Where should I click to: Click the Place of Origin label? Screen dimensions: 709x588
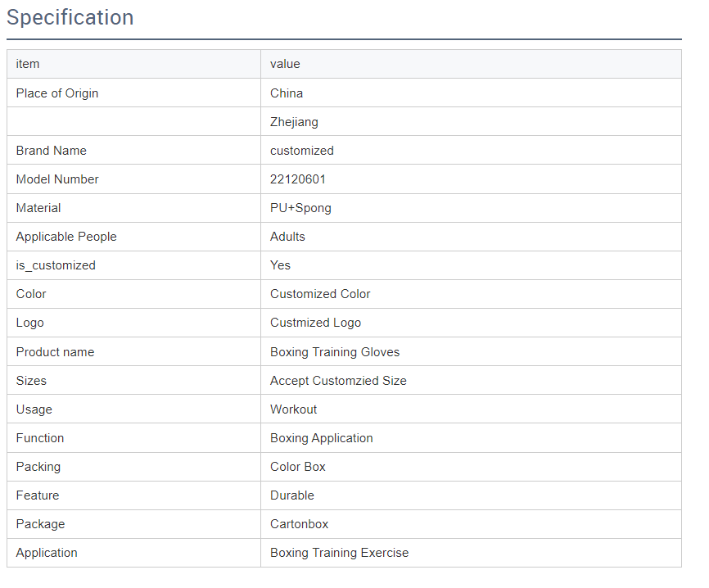(x=57, y=93)
